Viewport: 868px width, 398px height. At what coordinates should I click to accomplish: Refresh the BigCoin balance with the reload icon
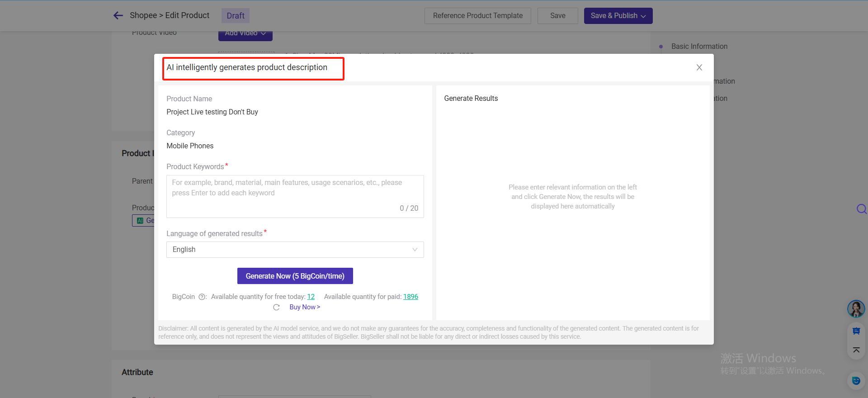(x=276, y=308)
